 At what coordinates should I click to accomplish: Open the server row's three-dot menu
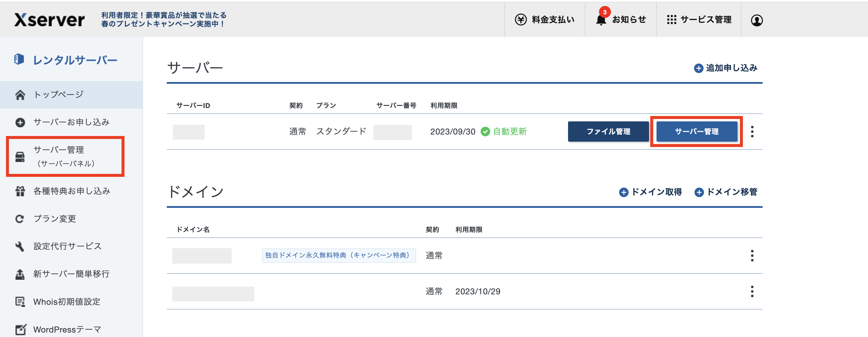coord(752,132)
